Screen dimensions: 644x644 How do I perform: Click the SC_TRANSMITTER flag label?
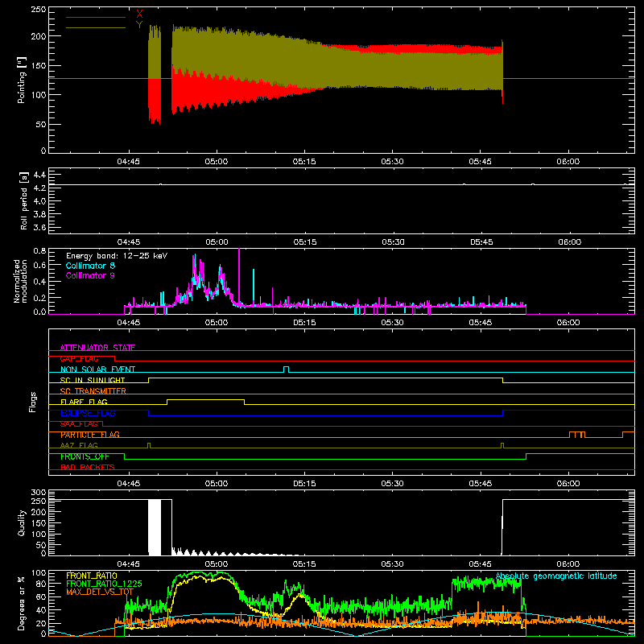tap(93, 391)
